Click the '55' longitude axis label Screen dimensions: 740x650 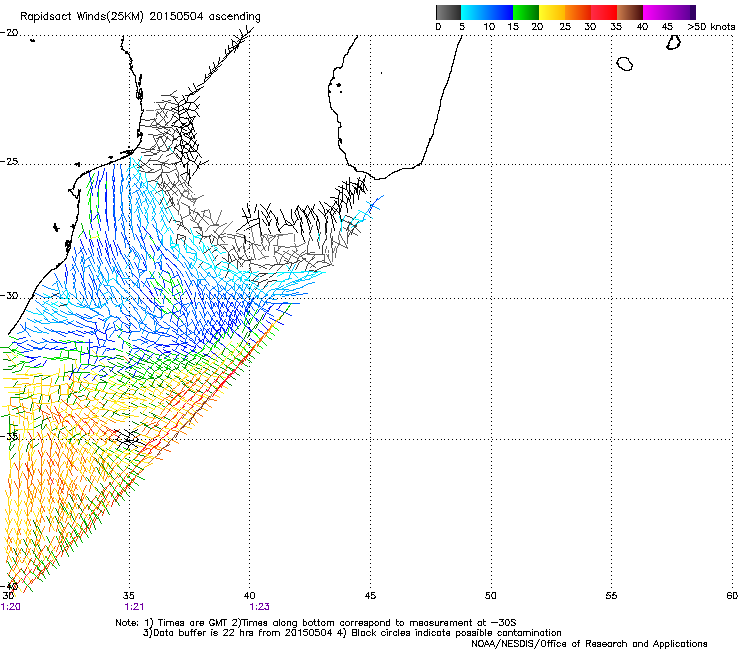(611, 596)
